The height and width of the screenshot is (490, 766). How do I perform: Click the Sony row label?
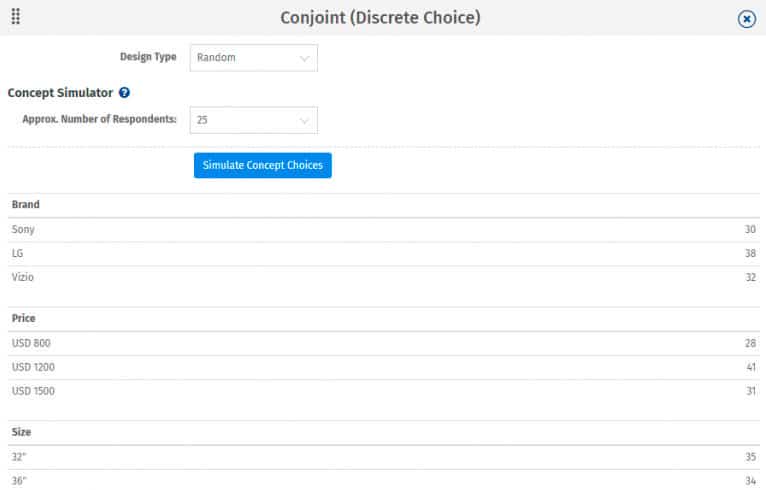[23, 229]
